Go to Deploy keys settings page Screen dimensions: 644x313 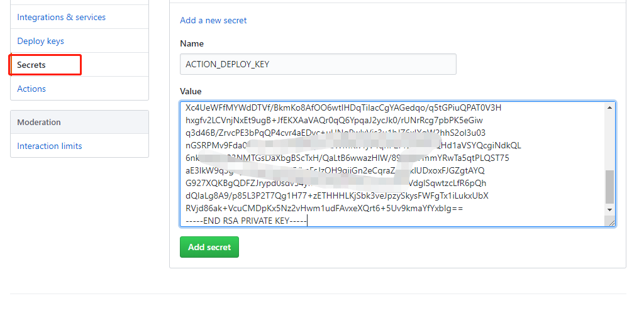tap(40, 41)
